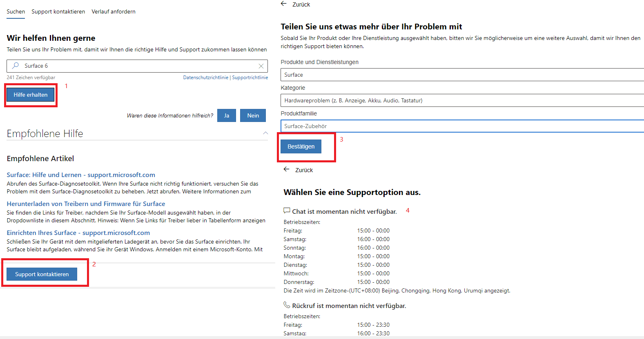Viewport: 644px width, 339px height.
Task: Select Chat ist momentan nicht verfügbar
Action: pos(344,211)
